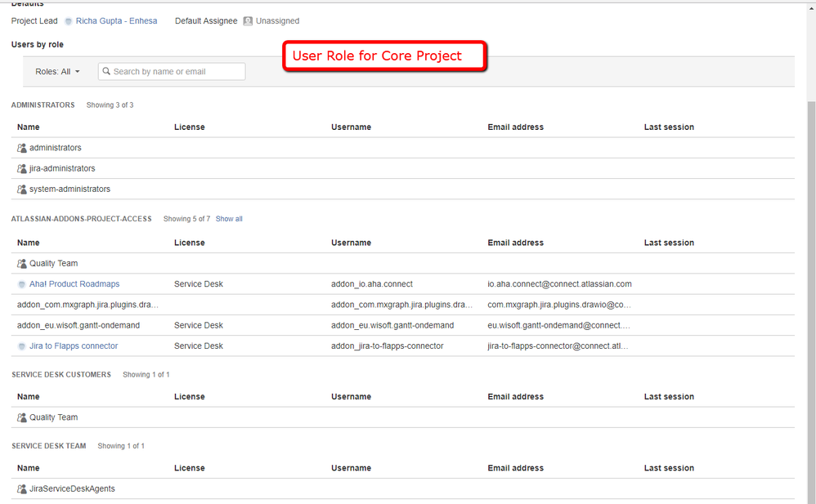Click the ATLASSIAN-ADDONS-PROJECT-ACCESS section heading
Viewport: 816px width, 504px height.
tap(81, 219)
